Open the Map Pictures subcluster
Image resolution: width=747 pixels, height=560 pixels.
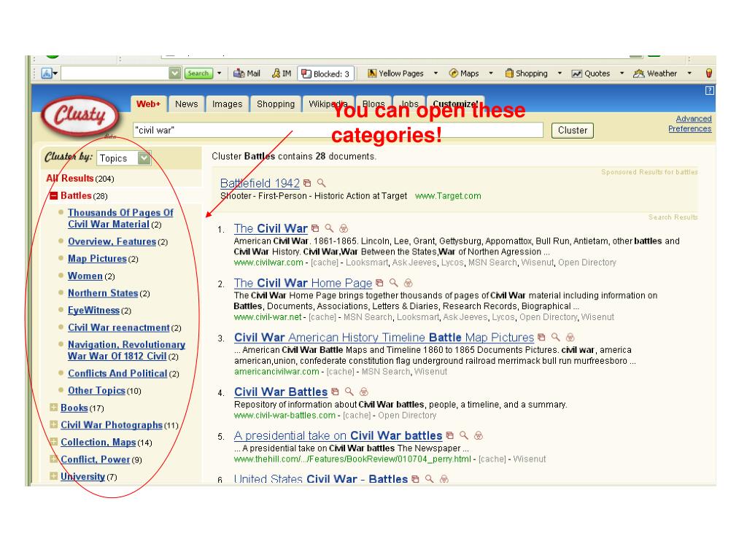97,259
